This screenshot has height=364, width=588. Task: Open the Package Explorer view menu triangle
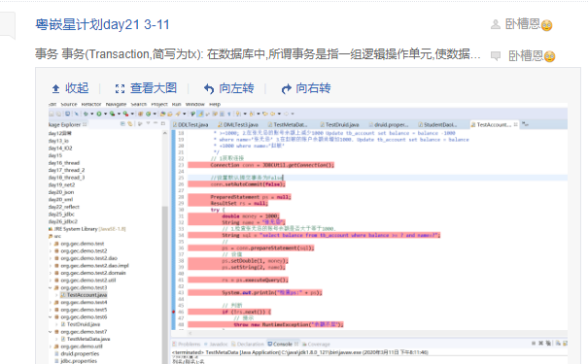[x=148, y=123]
